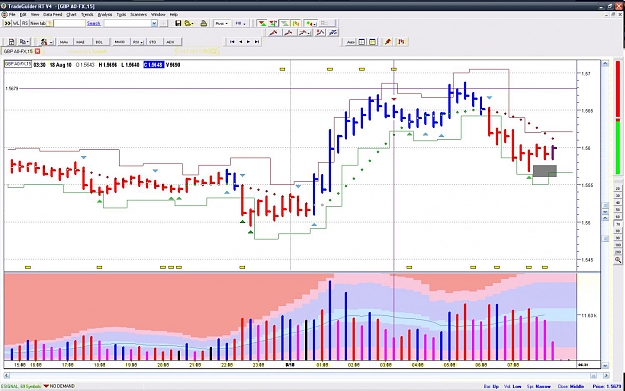
Task: Open the File menu
Action: pos(12,14)
